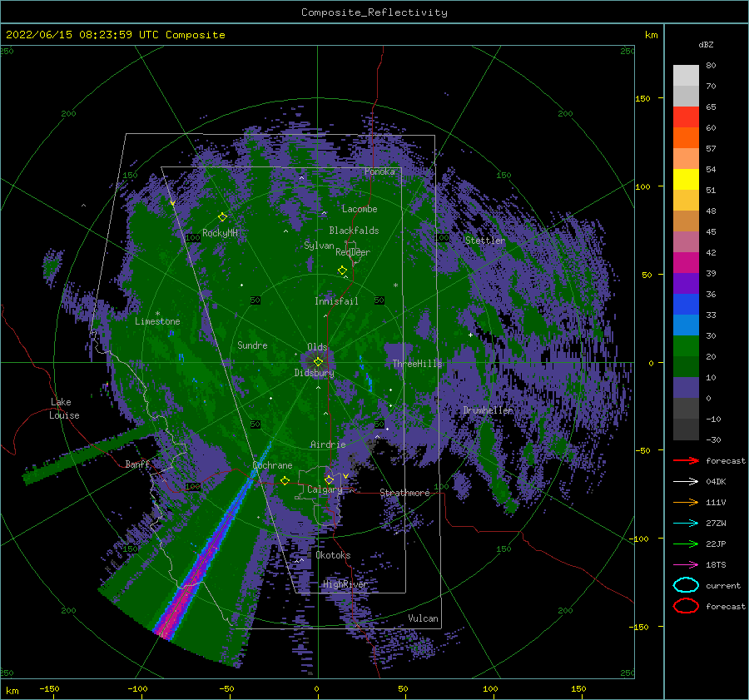Image resolution: width=749 pixels, height=700 pixels.
Task: Click the Vulcan label
Action: coord(424,618)
